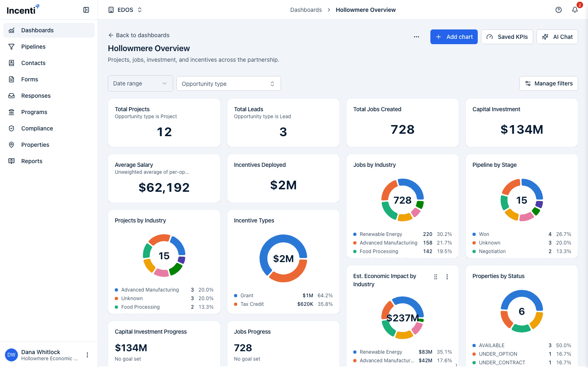Open the help icon in header

[x=559, y=10]
